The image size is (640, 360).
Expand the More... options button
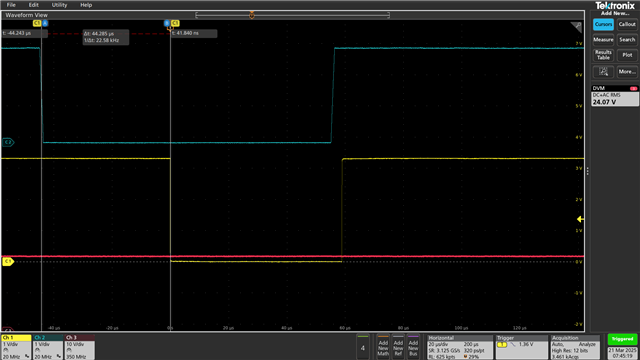pos(627,72)
